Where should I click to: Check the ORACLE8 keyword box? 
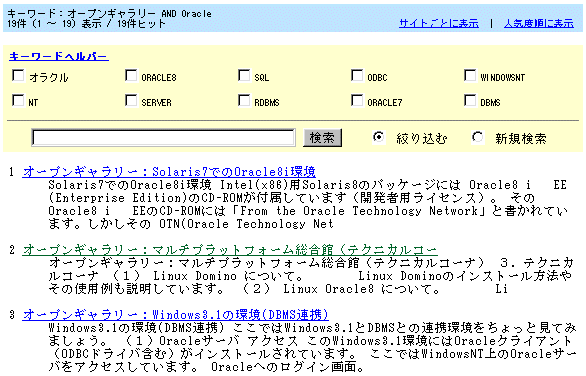(131, 75)
